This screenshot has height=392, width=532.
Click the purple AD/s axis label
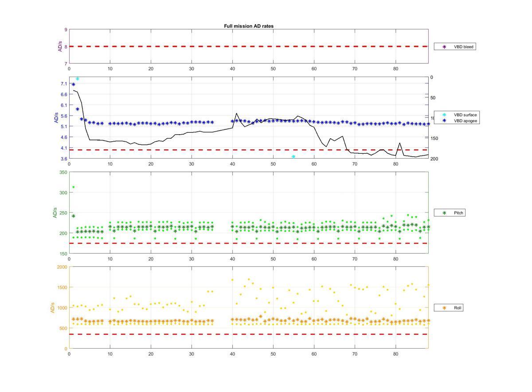60,47
